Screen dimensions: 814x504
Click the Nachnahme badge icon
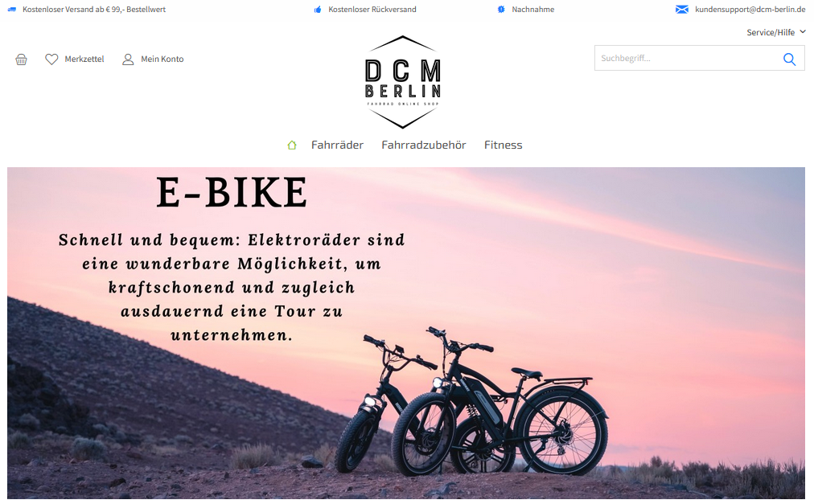(x=501, y=10)
